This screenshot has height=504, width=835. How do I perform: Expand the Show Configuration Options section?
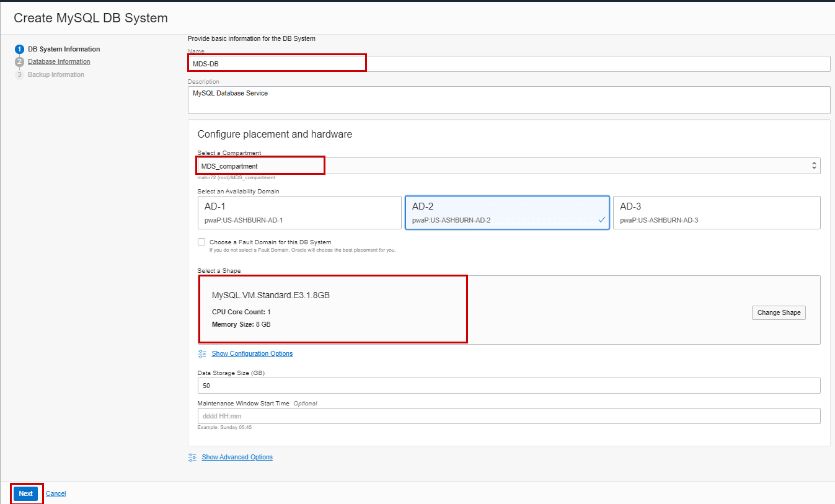pyautogui.click(x=252, y=353)
